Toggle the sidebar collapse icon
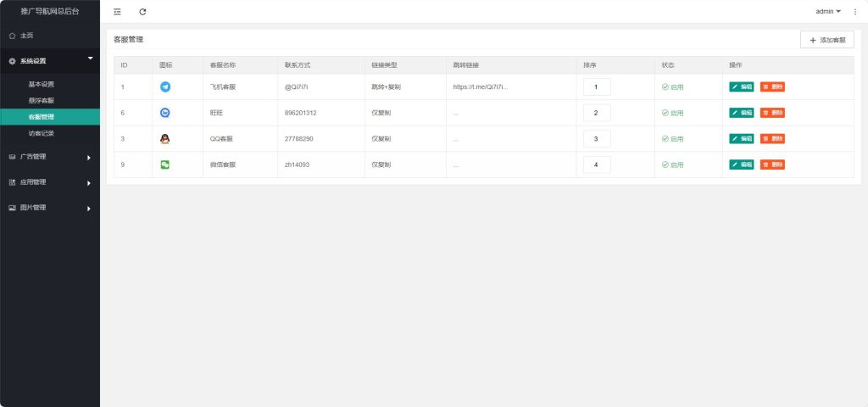868x407 pixels. [117, 12]
